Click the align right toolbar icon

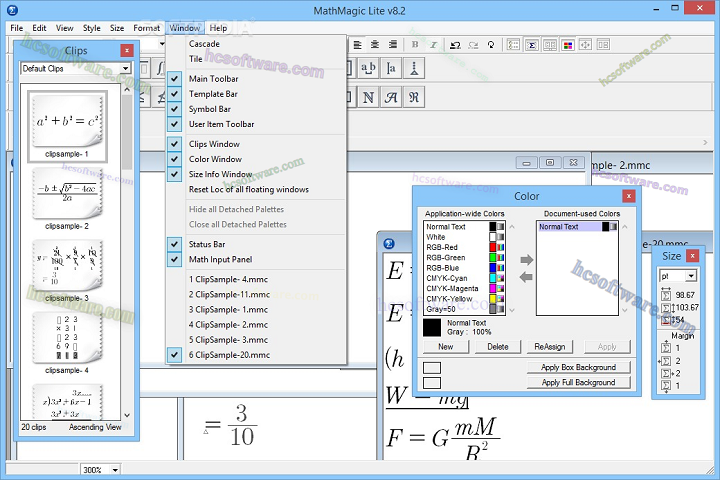[393, 45]
